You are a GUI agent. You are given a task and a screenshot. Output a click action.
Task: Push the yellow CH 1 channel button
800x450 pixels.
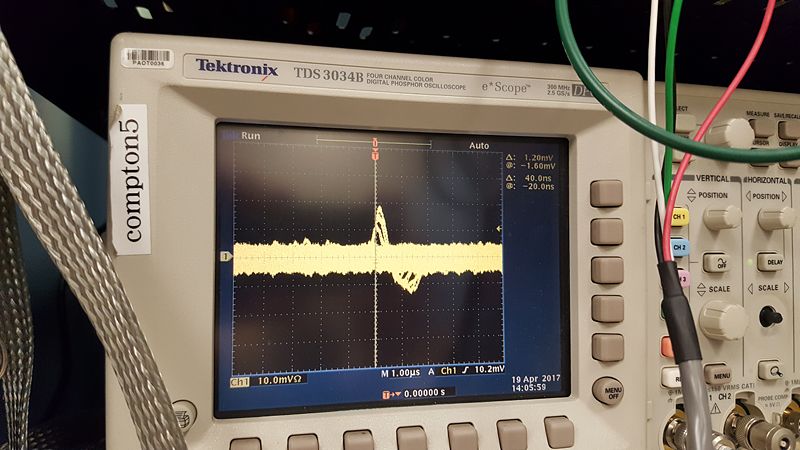pos(679,217)
